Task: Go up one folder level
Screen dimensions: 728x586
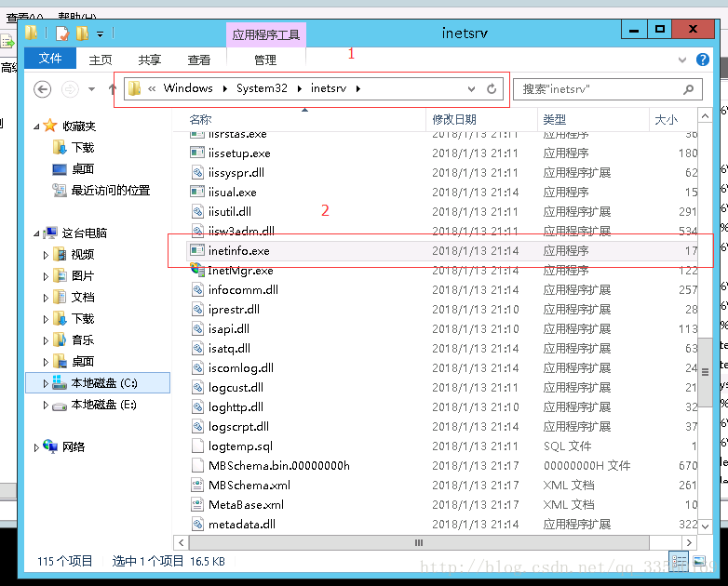Action: point(112,88)
